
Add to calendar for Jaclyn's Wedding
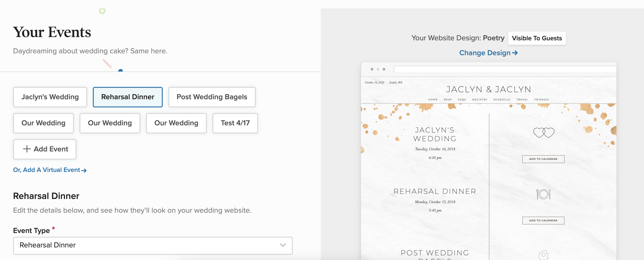543,159
